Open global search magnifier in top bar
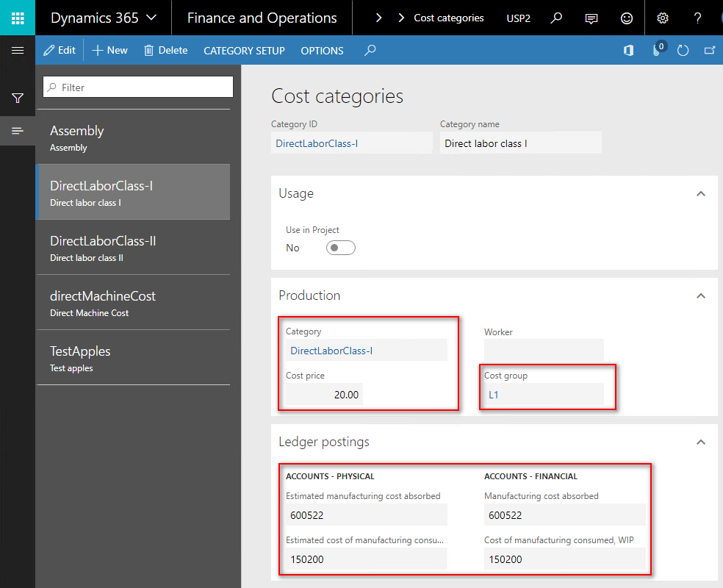723x588 pixels. [x=556, y=18]
